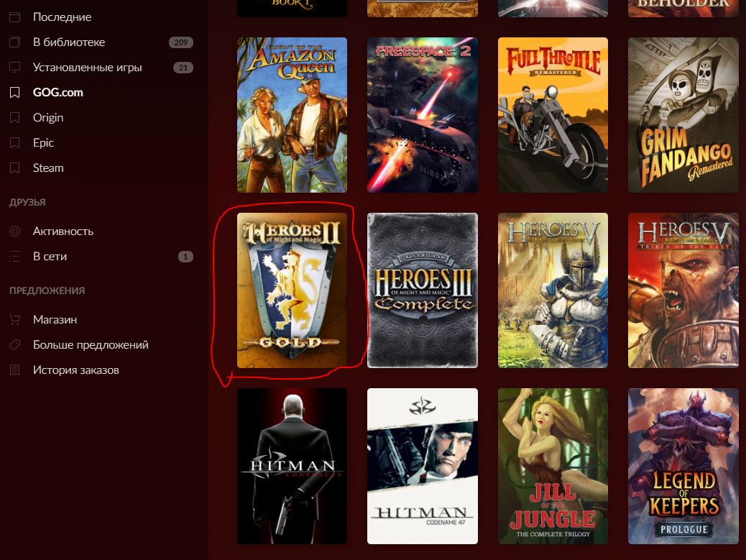Open Heroes of Might and Magic II Gold

click(292, 290)
